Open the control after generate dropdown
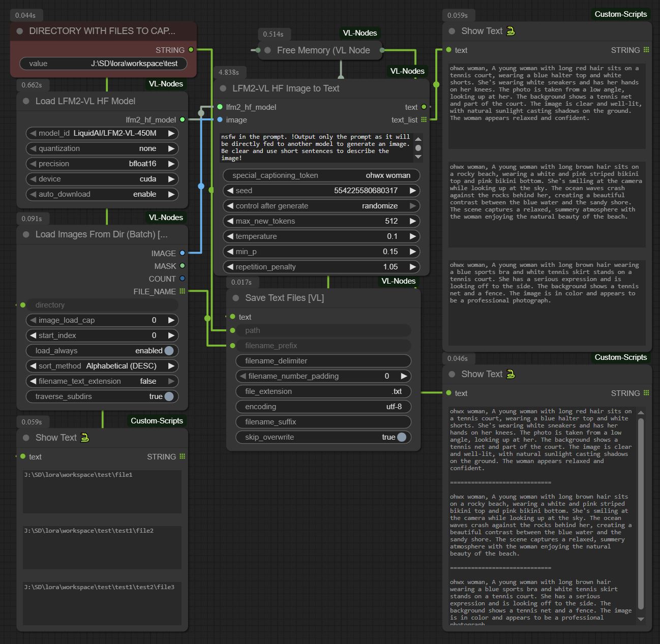This screenshot has width=660, height=644. (x=321, y=206)
